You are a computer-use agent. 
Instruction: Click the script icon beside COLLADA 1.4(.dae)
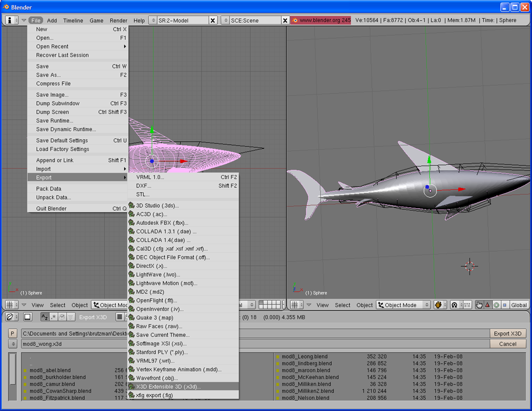tap(132, 240)
